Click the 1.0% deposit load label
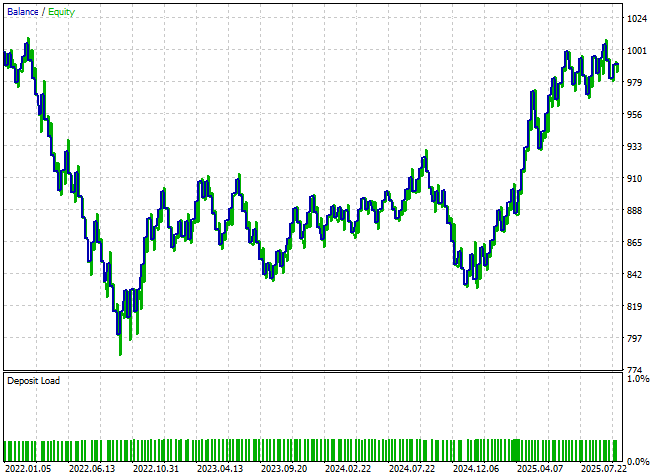652x476 pixels. [638, 378]
